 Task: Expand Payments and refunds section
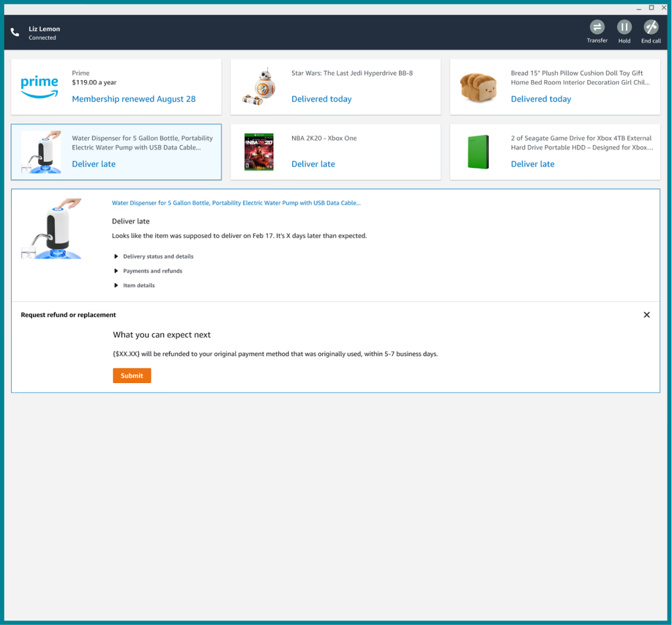point(152,271)
